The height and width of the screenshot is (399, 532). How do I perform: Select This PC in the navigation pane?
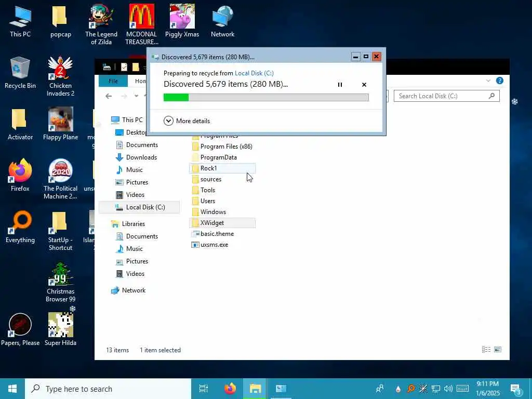(x=127, y=120)
